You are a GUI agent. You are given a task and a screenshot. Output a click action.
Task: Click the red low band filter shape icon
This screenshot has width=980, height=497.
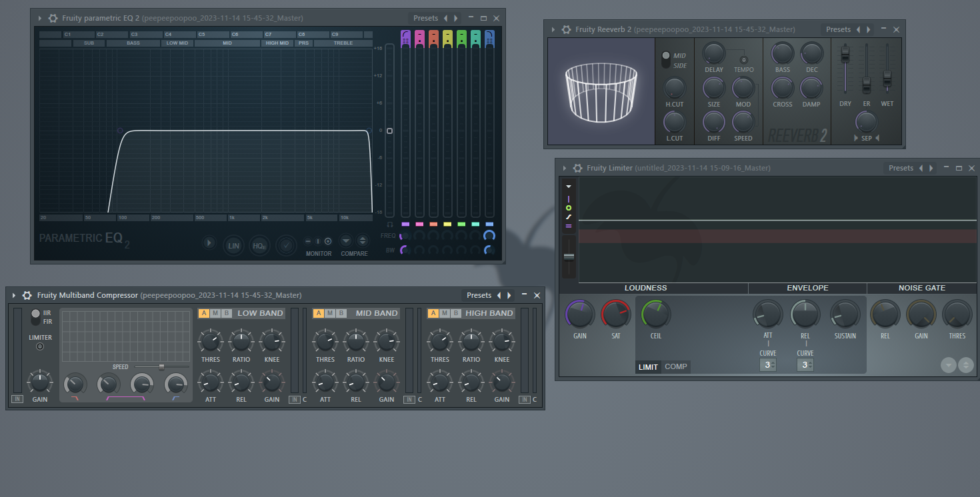75,398
